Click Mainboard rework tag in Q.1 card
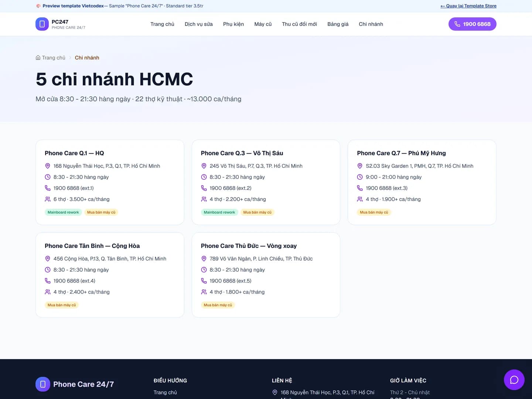Screen dimensions: 532x399 [63, 212]
